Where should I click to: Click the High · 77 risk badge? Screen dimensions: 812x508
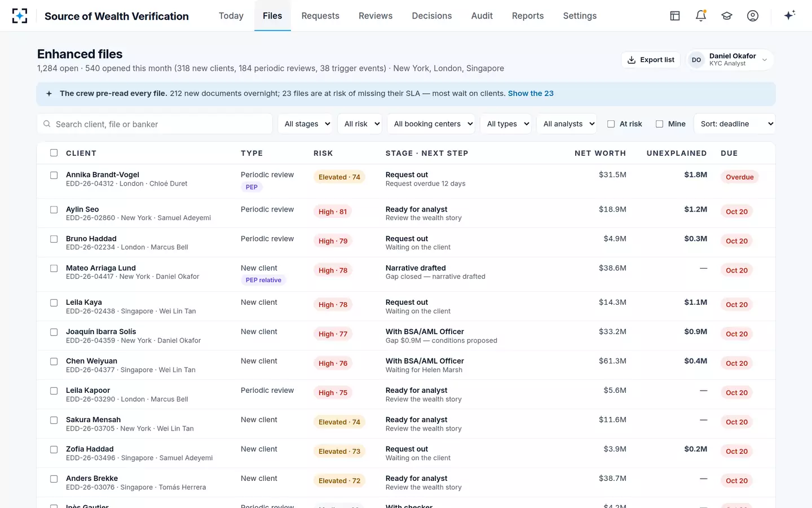pyautogui.click(x=333, y=334)
